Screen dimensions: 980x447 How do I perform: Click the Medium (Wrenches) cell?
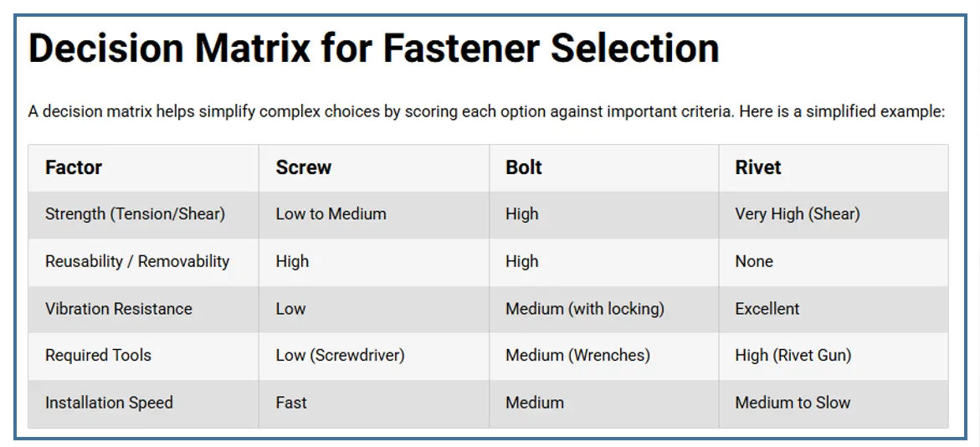point(577,356)
